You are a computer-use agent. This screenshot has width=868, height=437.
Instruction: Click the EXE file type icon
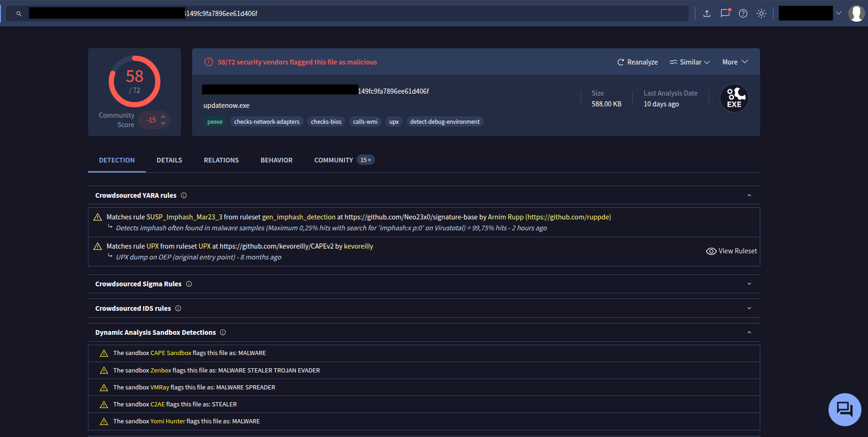734,98
